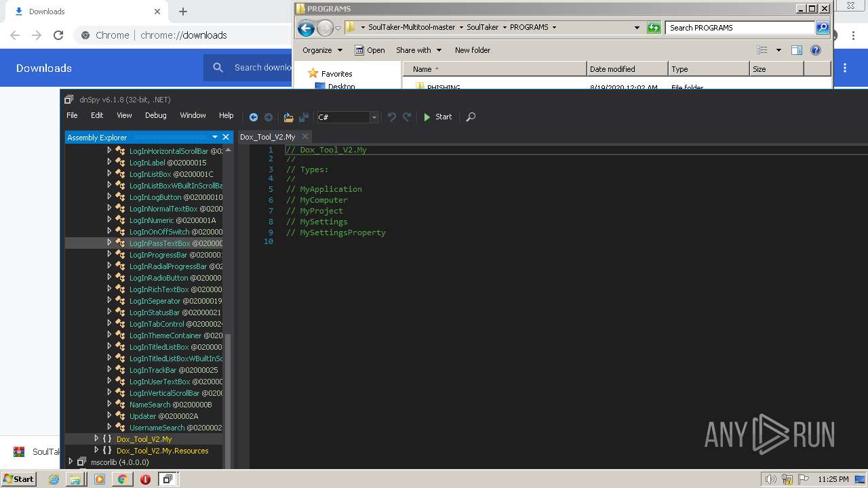Click the Save All icon in dnSpy

click(304, 117)
